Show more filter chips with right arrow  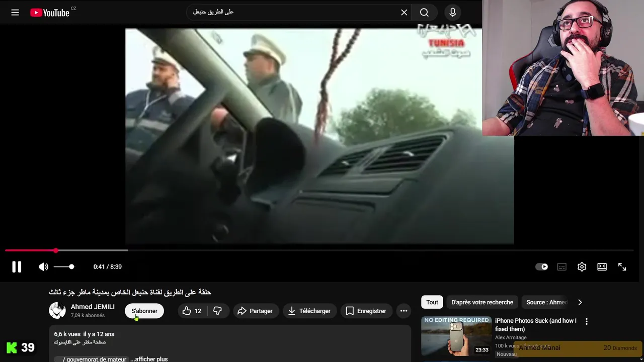[580, 302]
